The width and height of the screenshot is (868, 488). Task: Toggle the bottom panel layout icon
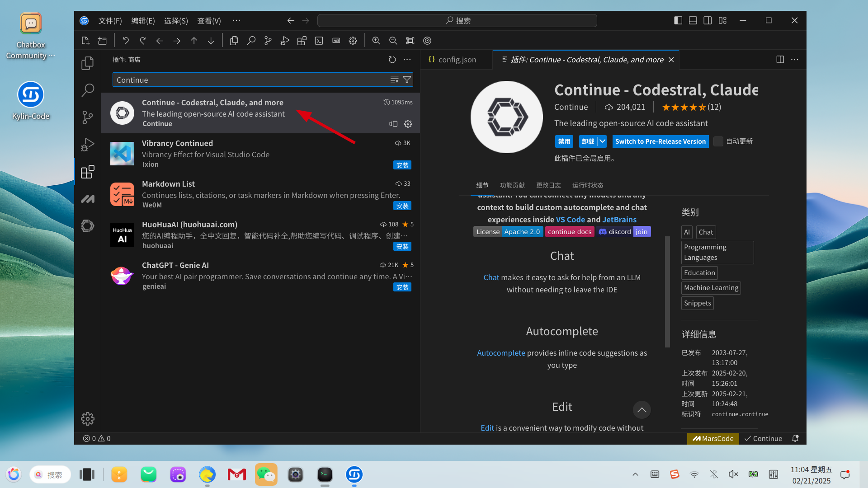[693, 20]
